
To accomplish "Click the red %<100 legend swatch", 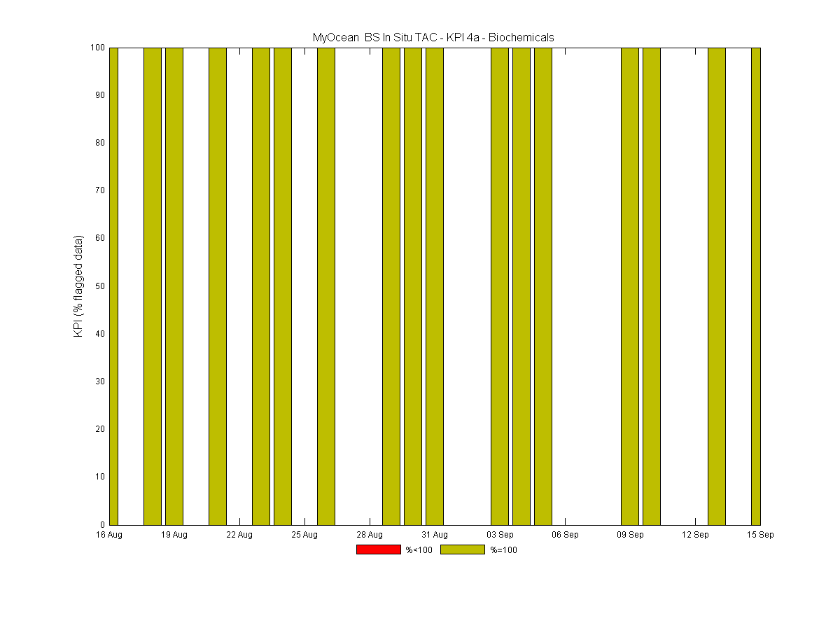I will [x=378, y=549].
